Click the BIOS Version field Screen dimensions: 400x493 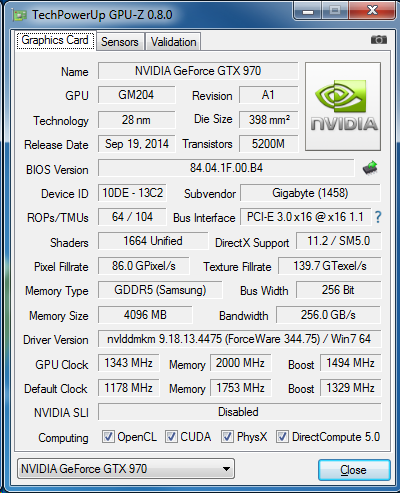click(x=226, y=168)
